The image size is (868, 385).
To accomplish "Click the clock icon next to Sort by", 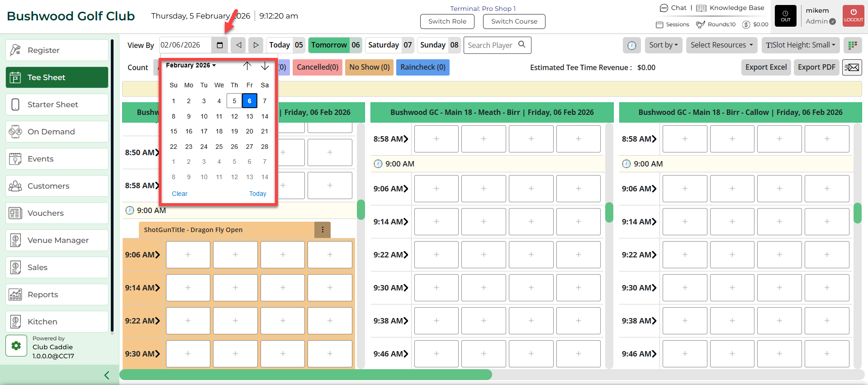I will (x=632, y=45).
